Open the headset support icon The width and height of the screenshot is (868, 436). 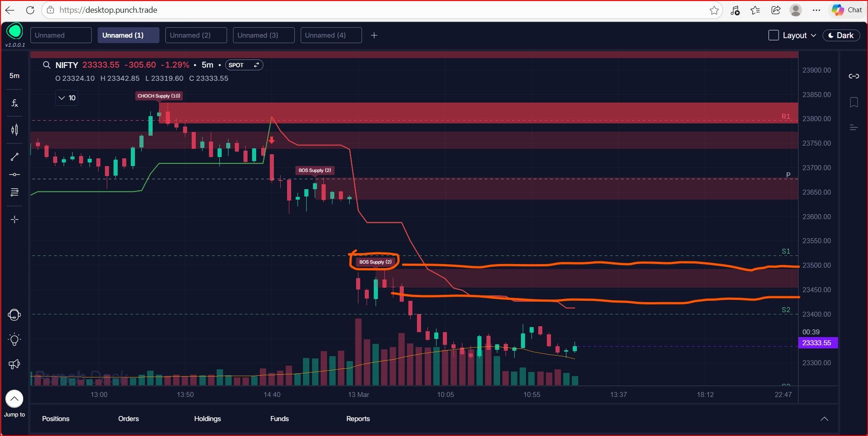click(x=15, y=315)
